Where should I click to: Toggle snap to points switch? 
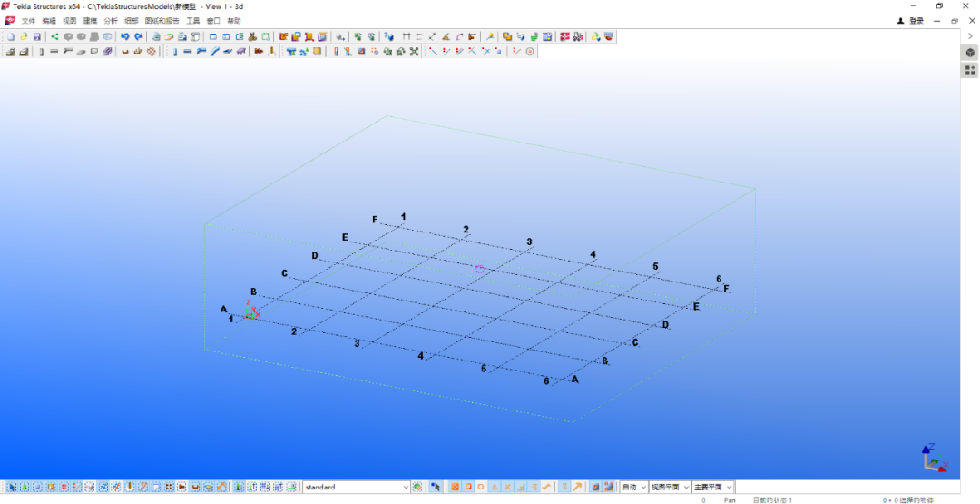click(x=455, y=487)
